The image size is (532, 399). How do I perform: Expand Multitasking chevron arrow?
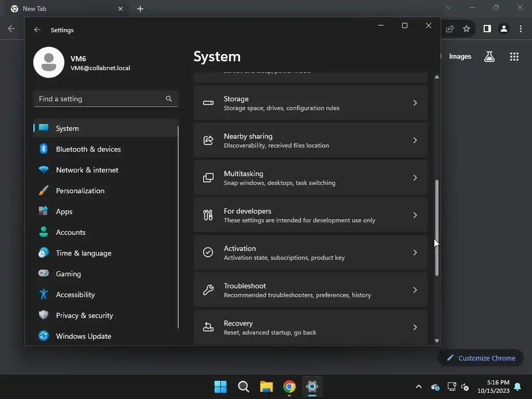point(415,178)
